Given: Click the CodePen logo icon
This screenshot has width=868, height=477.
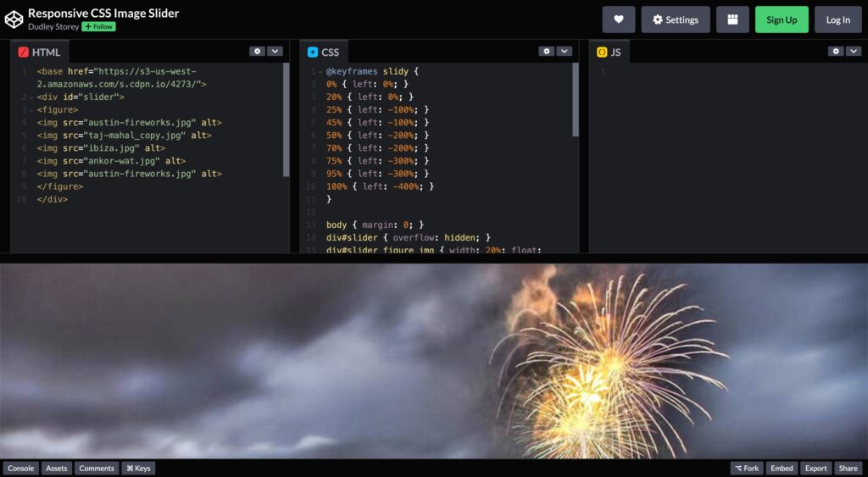Looking at the screenshot, I should coord(14,19).
